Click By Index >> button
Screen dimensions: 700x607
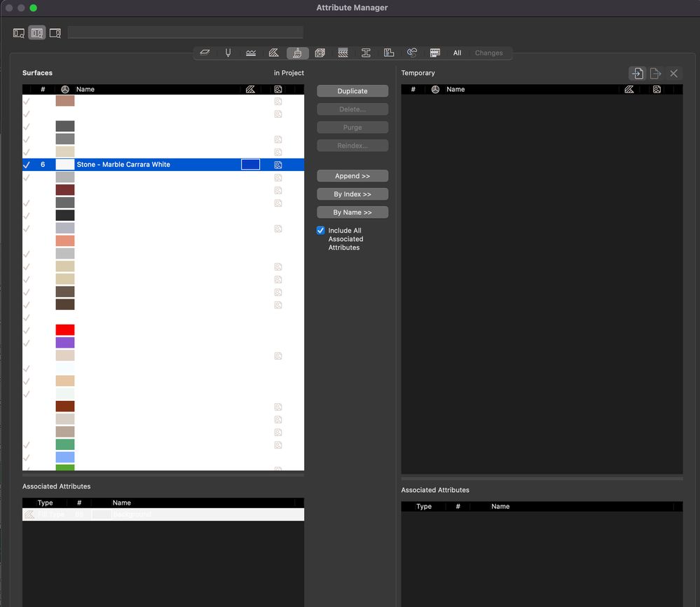coord(352,194)
